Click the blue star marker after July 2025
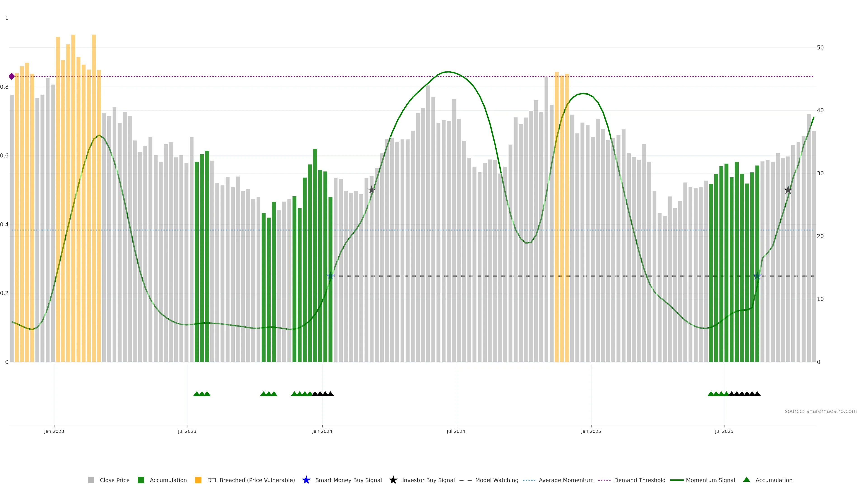This screenshot has width=868, height=488. pos(757,276)
